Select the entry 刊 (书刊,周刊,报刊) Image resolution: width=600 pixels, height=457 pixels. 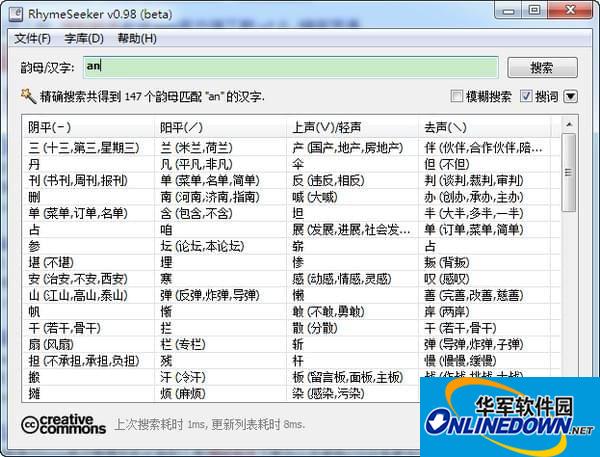(78, 181)
